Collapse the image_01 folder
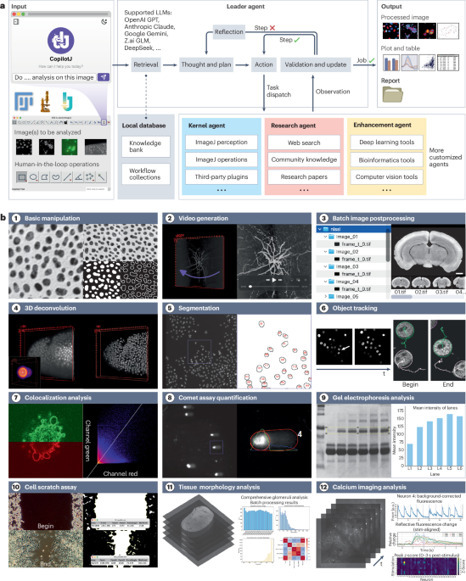 tap(326, 237)
